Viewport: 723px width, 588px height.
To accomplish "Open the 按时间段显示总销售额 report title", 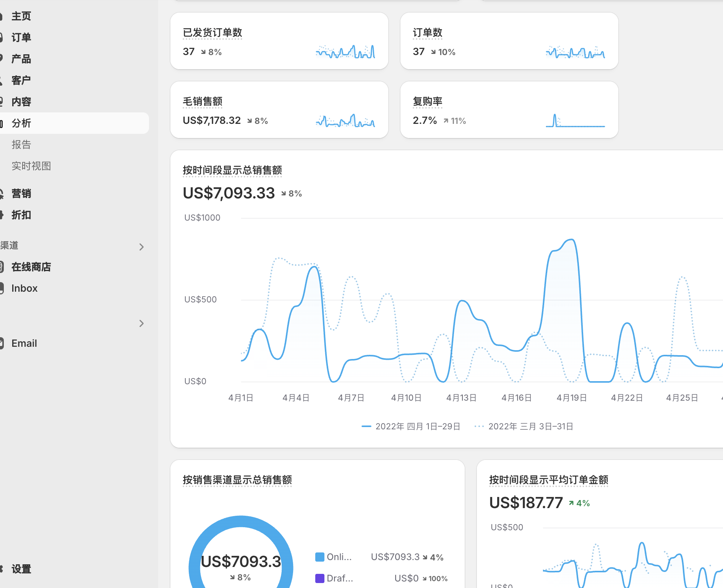I will tap(232, 170).
